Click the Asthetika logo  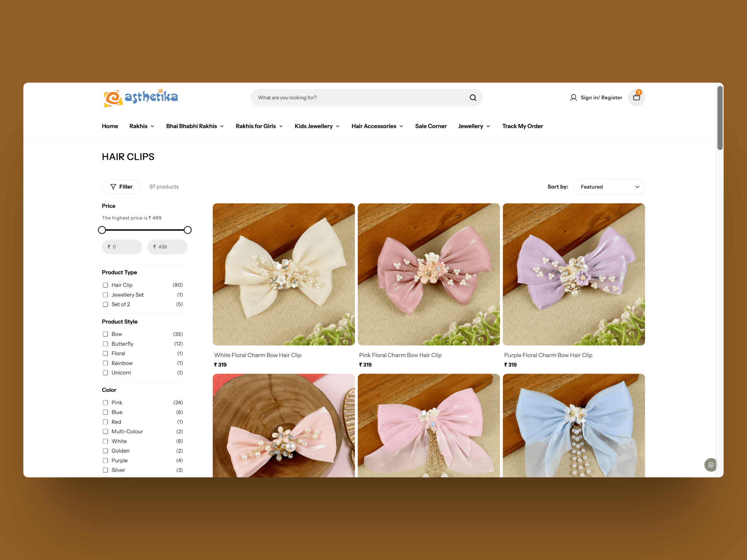point(140,98)
